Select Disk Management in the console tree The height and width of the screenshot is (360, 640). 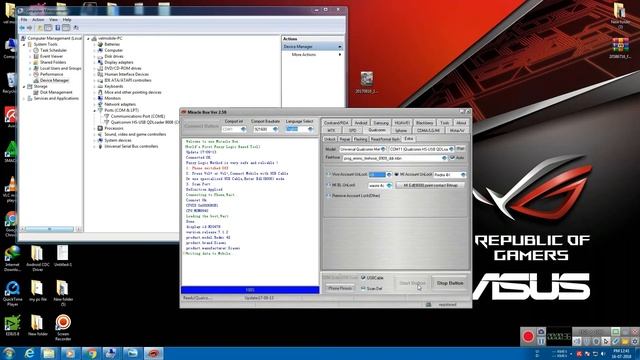pyautogui.click(x=56, y=92)
